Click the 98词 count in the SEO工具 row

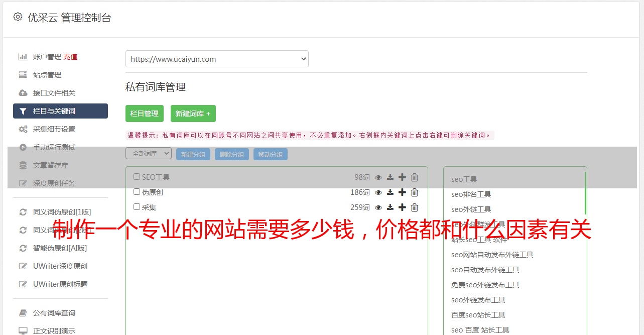[362, 177]
